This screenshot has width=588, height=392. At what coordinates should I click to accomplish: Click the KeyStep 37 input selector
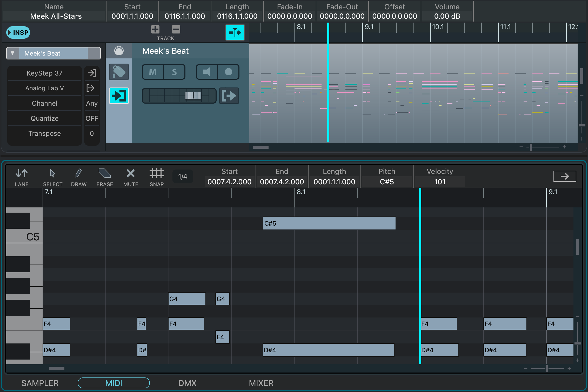(x=44, y=73)
